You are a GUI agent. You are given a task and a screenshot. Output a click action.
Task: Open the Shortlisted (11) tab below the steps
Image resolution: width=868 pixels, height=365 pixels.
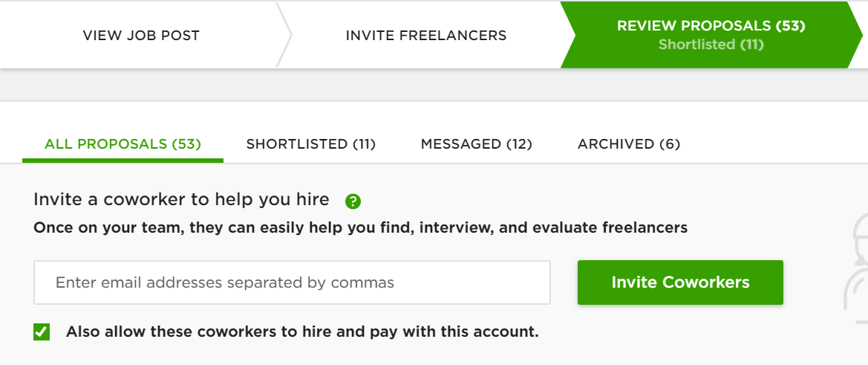310,143
